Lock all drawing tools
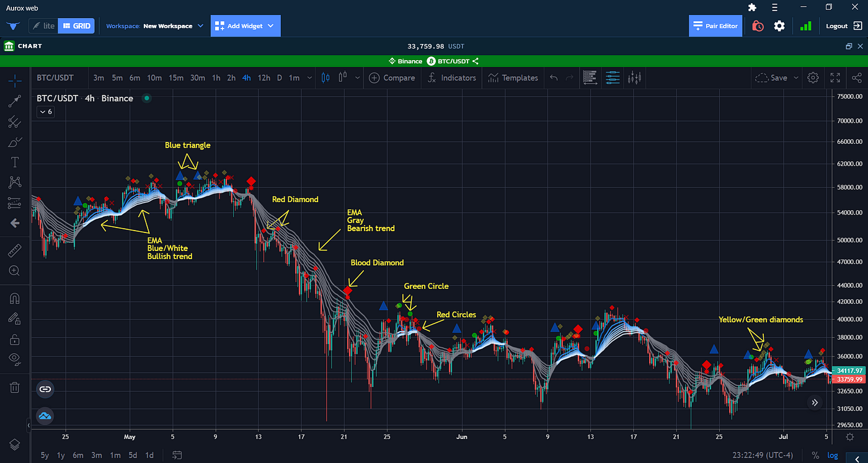868x463 pixels. 15,340
